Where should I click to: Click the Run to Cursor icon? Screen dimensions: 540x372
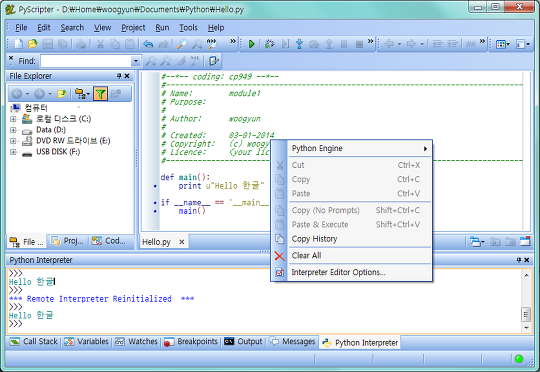[285, 44]
